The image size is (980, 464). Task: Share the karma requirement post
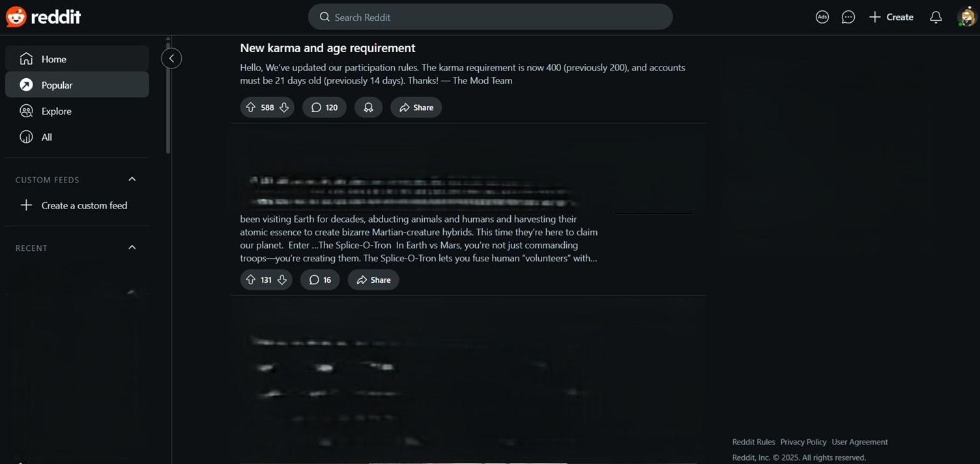tap(416, 108)
